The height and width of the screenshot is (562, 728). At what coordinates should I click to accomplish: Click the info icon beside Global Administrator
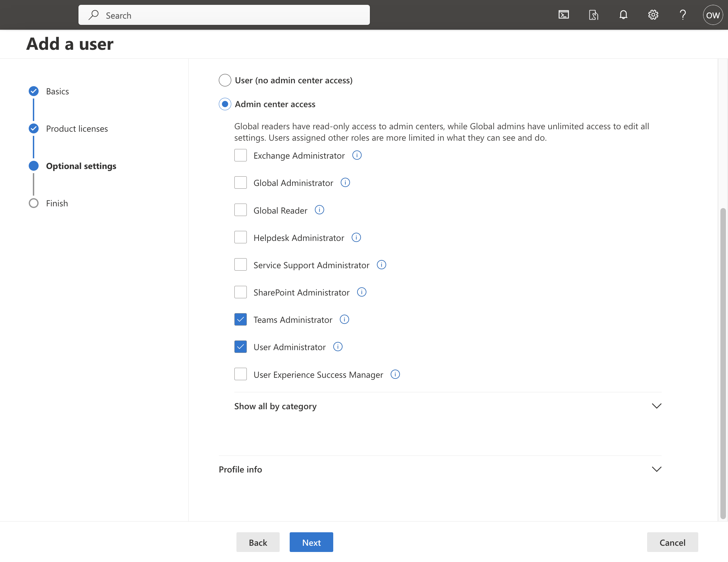[x=345, y=182]
